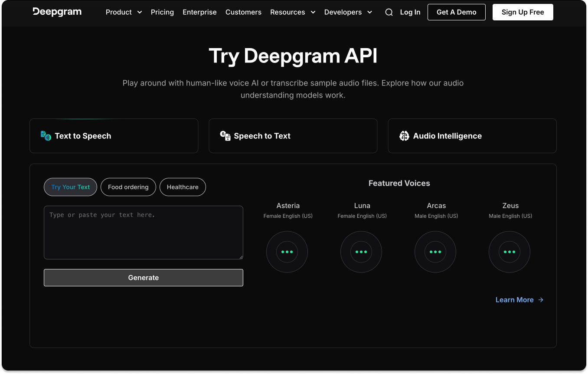Play the Asteria voice sample
Viewport: 588px width, 374px height.
point(287,252)
